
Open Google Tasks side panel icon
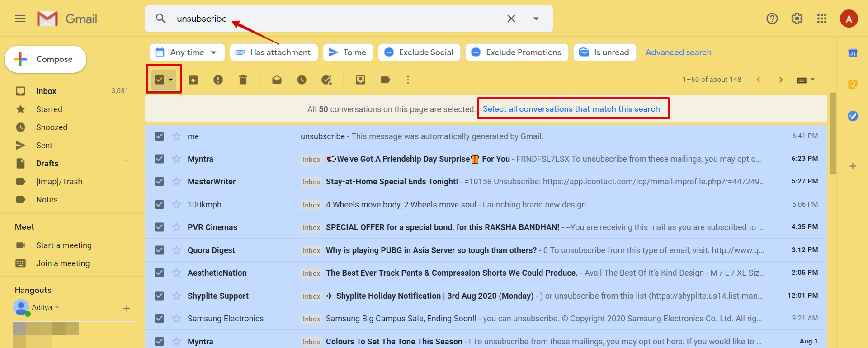853,116
